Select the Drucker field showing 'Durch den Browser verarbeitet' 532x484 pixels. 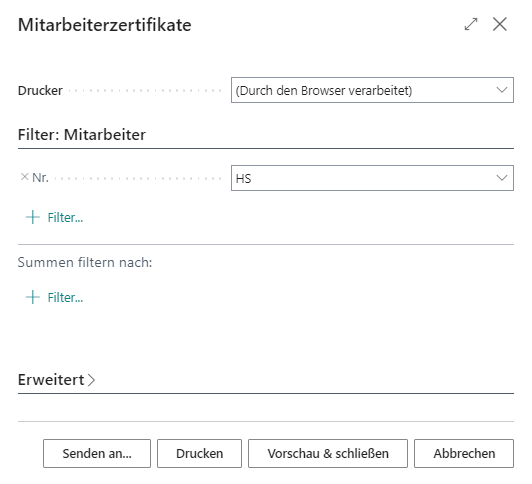pos(372,90)
